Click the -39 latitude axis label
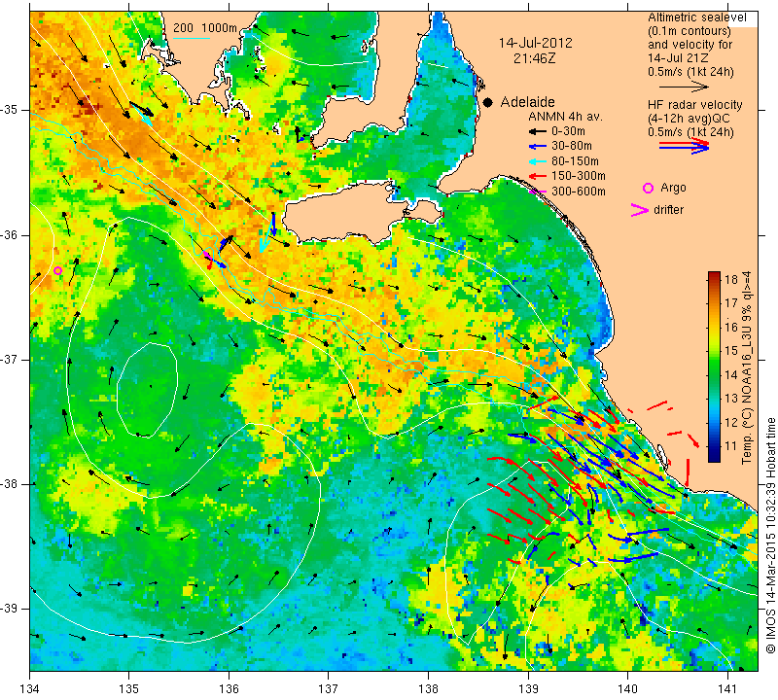Viewport: 778px width, 700px height. [9, 609]
